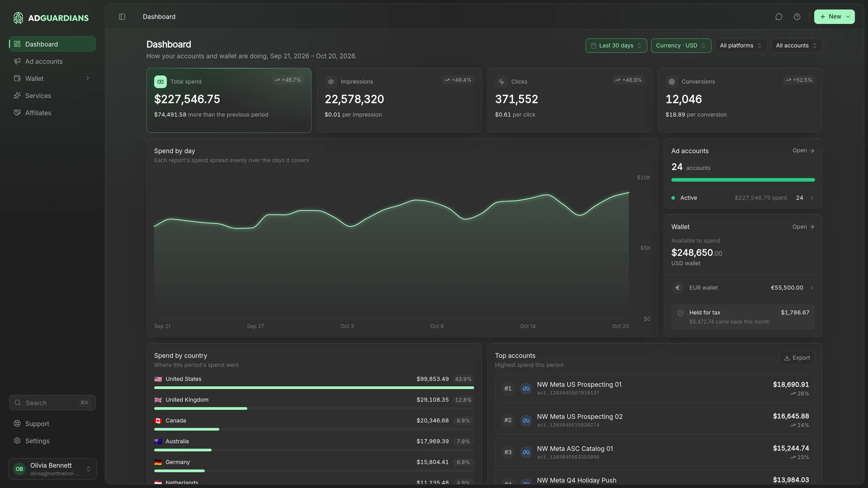Click the Impressions eye icon
The image size is (868, 488).
331,82
